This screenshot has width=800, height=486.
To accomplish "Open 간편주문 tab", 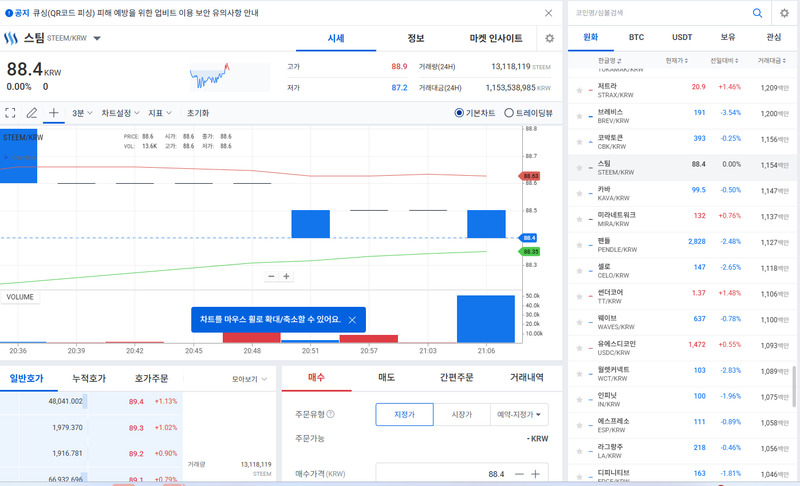I will coord(457,378).
